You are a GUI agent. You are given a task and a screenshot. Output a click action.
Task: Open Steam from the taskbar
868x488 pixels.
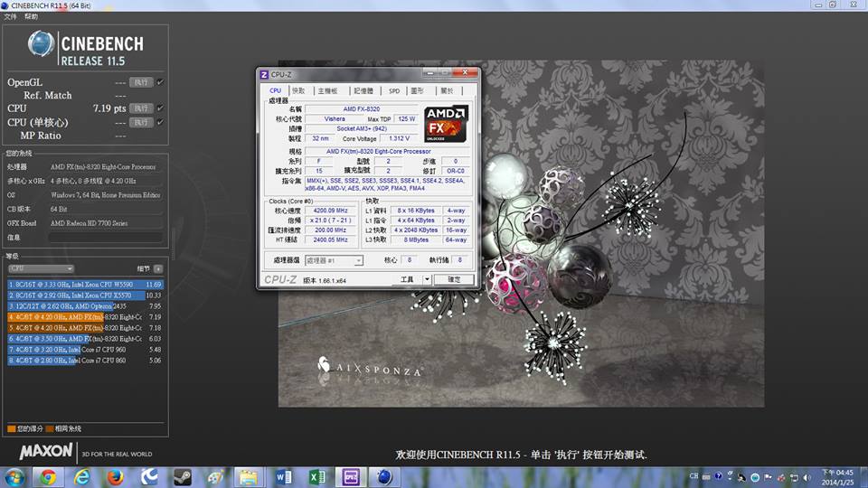click(182, 477)
